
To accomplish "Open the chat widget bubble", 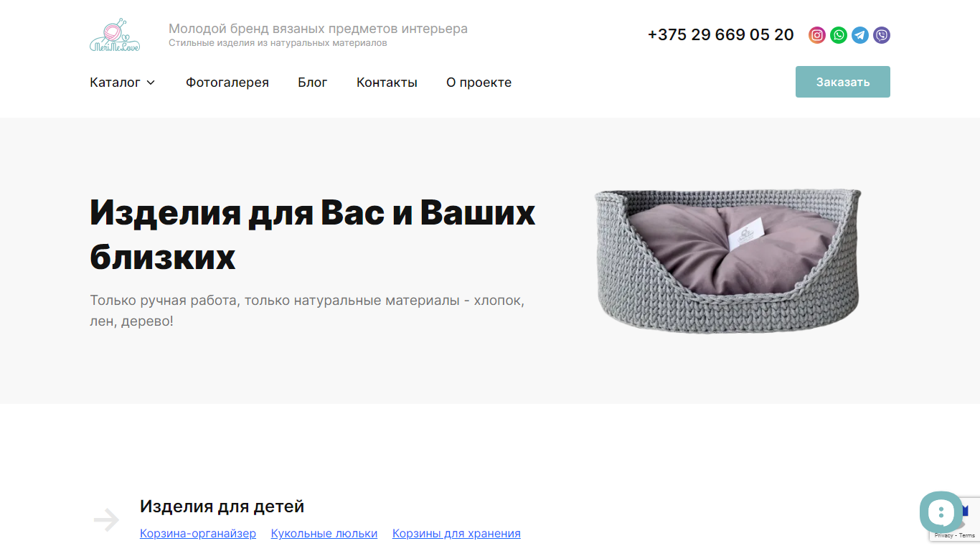I will 941,512.
